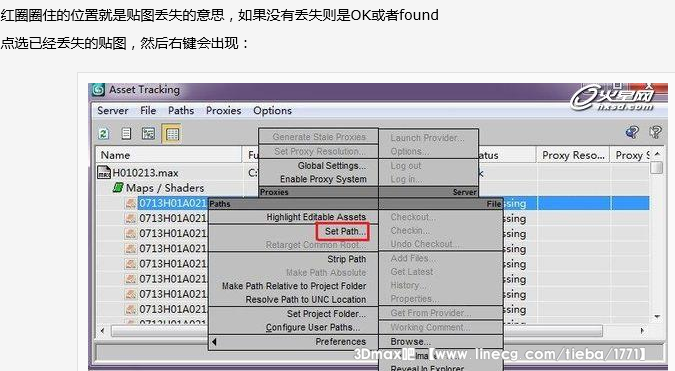Open the Server menu
This screenshot has width=675, height=371.
pos(113,111)
